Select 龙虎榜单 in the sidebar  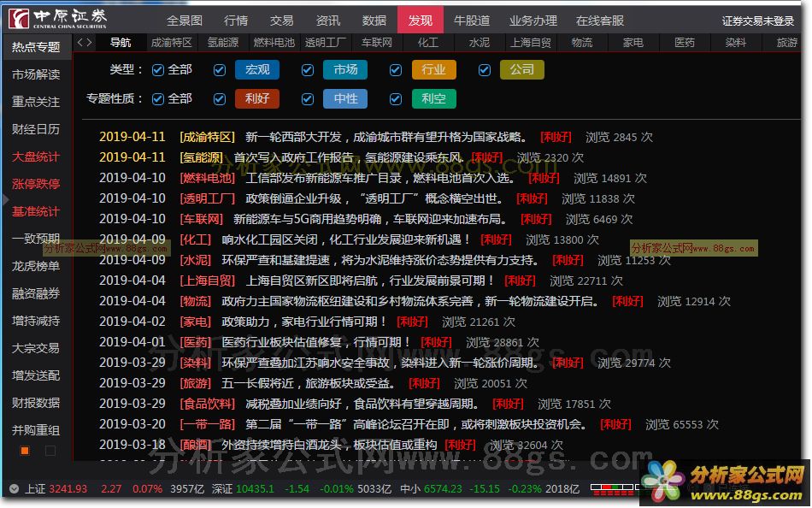pos(36,267)
